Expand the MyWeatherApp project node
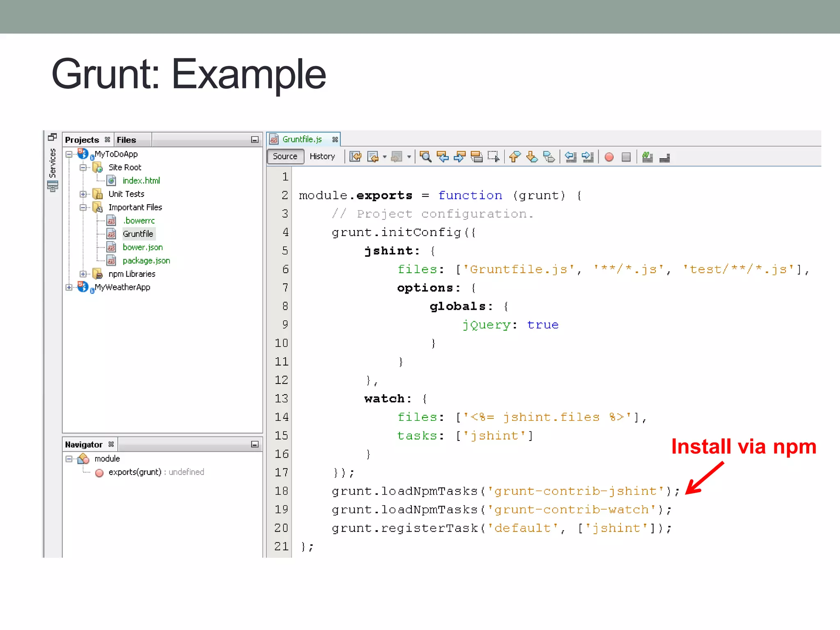Screen dimensions: 840x630 click(69, 287)
